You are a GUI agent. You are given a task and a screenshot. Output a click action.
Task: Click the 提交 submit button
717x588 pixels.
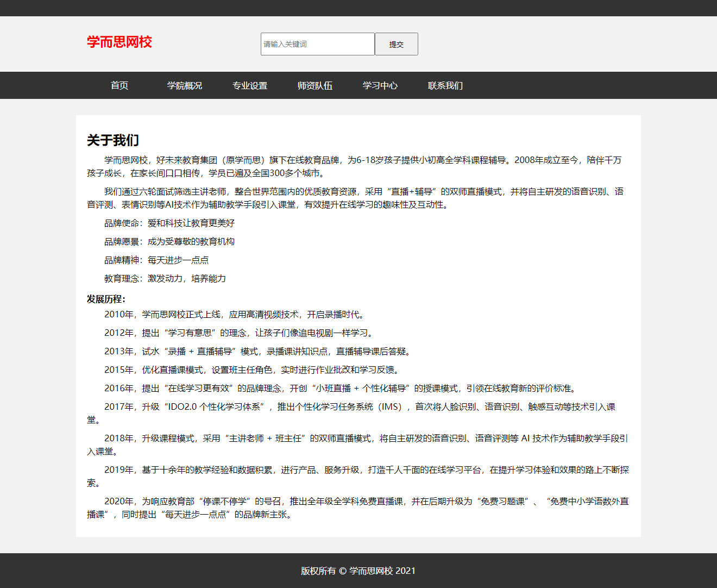(397, 44)
